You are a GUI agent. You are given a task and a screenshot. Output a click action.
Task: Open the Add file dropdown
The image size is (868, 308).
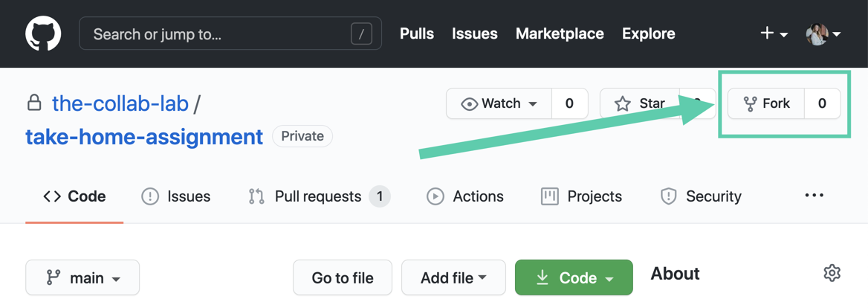tap(453, 277)
